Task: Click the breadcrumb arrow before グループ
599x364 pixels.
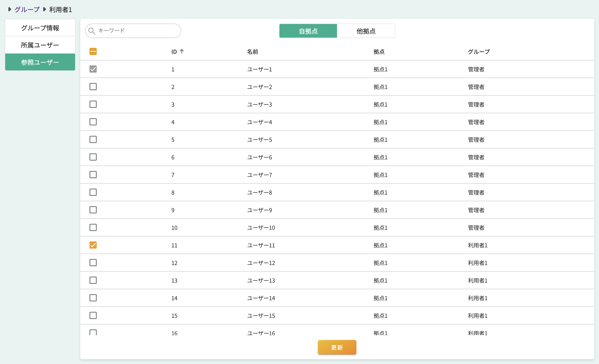Action: 9,9
